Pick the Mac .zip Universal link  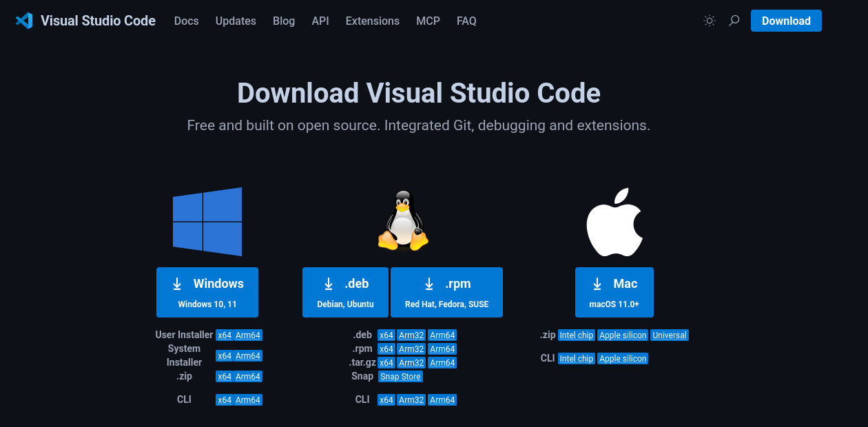coord(670,335)
